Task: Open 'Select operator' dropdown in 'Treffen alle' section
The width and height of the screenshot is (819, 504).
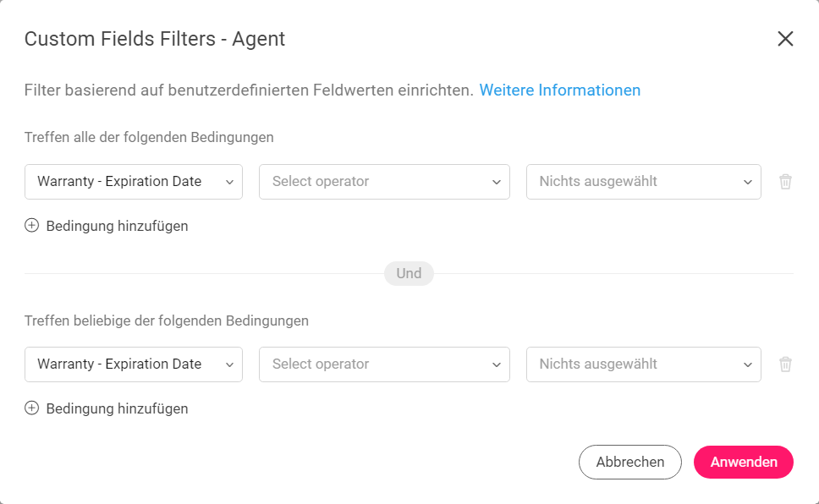Action: click(384, 182)
